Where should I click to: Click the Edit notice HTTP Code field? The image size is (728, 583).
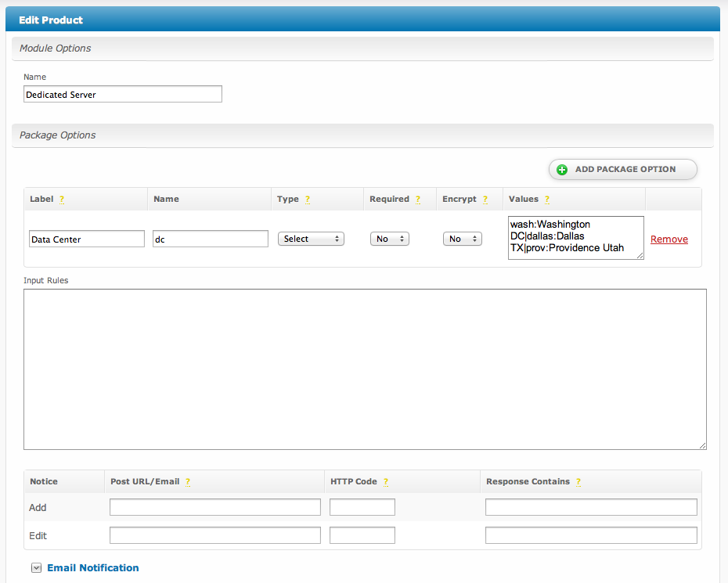pyautogui.click(x=362, y=535)
